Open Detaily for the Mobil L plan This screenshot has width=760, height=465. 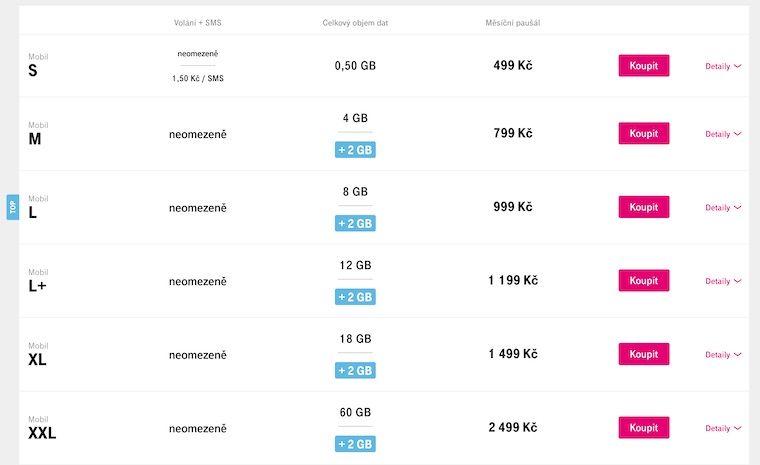click(x=723, y=208)
